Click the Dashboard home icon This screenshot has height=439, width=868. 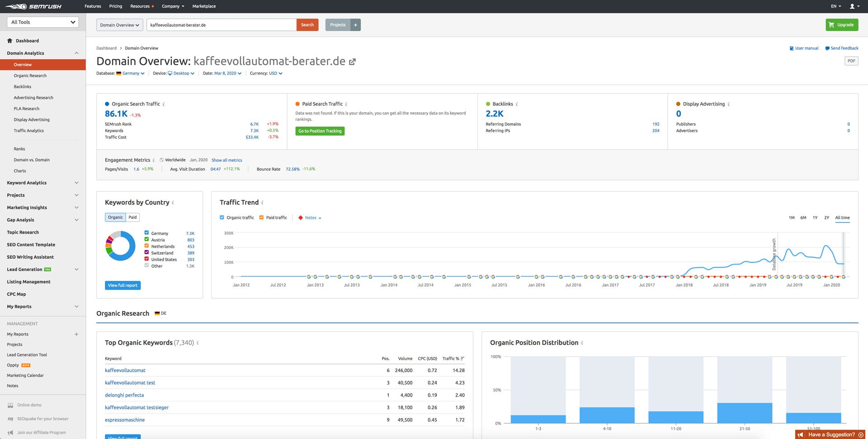(x=10, y=41)
